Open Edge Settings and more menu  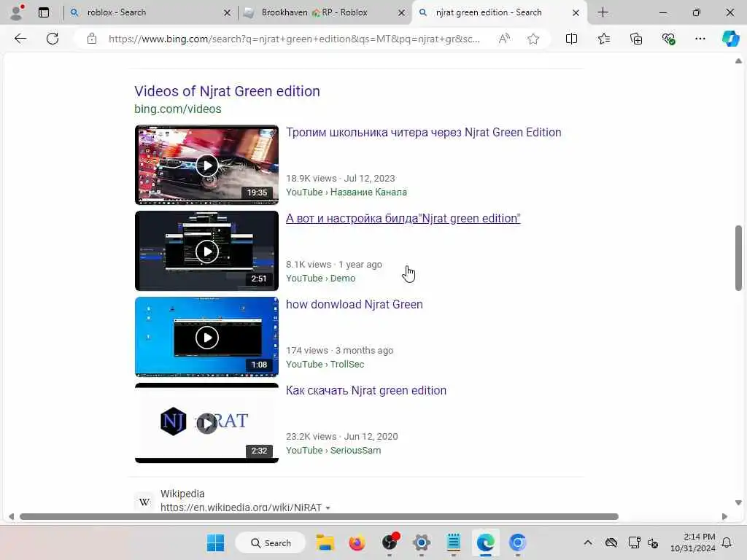click(x=700, y=39)
